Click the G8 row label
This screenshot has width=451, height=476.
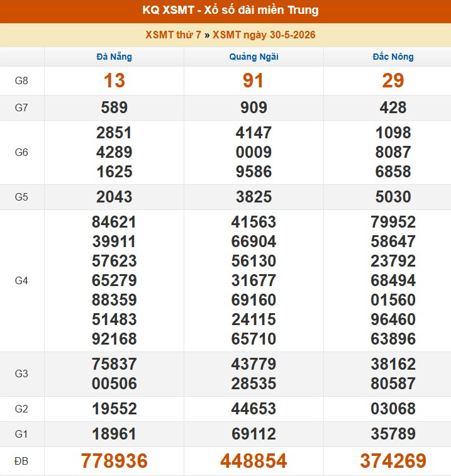click(x=21, y=80)
